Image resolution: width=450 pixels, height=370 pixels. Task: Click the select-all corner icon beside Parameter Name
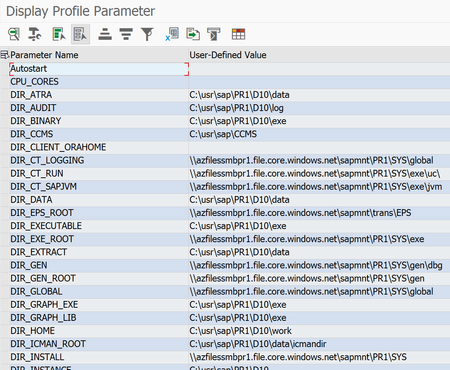pos(5,55)
